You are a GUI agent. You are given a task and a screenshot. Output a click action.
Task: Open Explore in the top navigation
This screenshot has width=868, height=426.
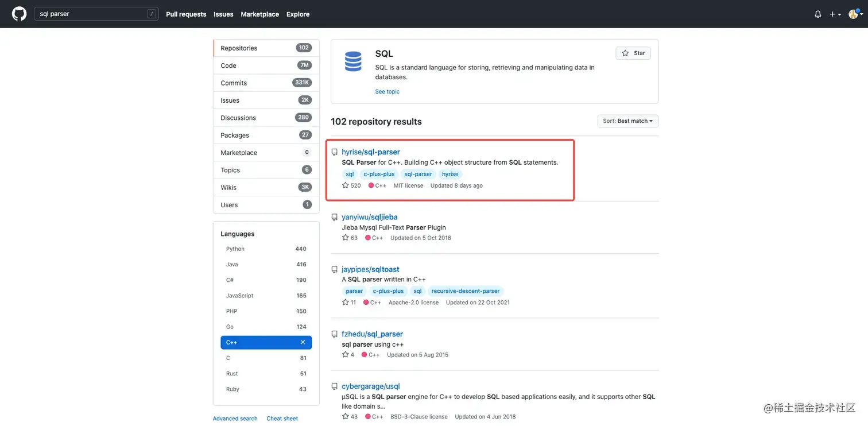[x=298, y=14]
